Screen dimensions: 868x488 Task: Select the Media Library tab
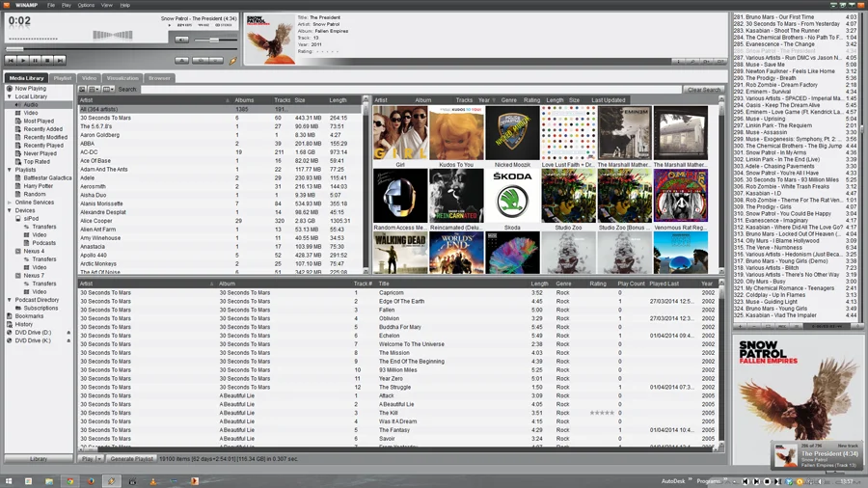(27, 78)
